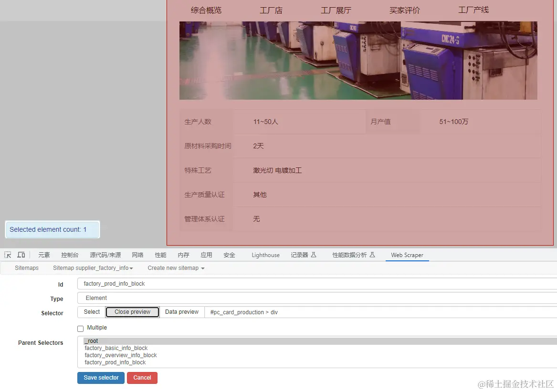557x392 pixels.
Task: Expand the Create new sitemap dropdown
Action: [x=176, y=268]
